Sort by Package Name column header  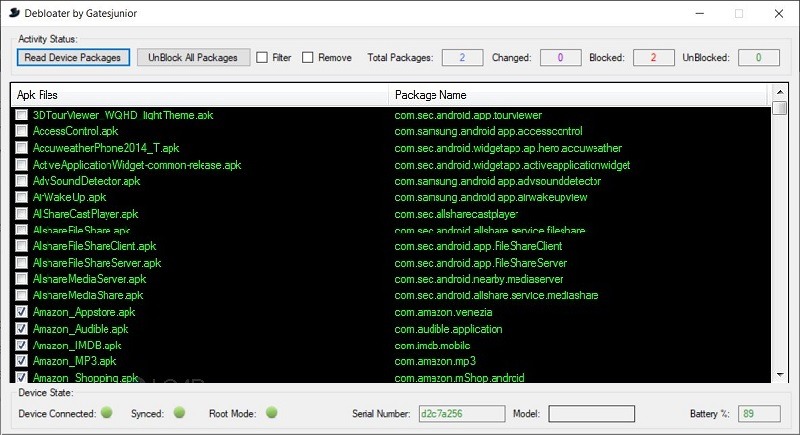pyautogui.click(x=578, y=95)
